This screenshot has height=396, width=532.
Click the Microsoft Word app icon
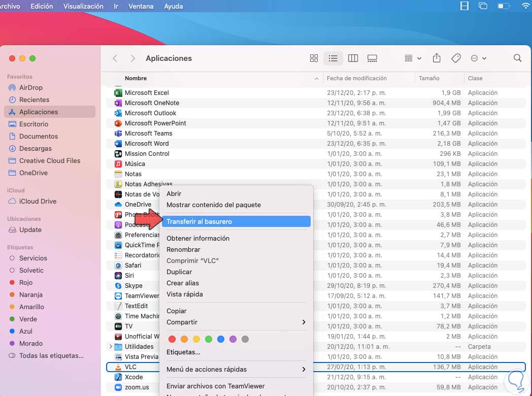click(x=118, y=144)
